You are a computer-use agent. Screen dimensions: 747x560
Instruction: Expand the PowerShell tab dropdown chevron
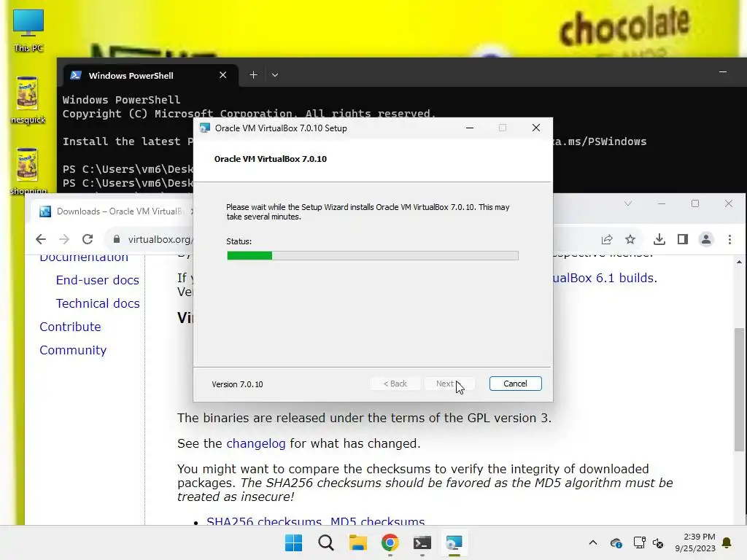pos(275,75)
